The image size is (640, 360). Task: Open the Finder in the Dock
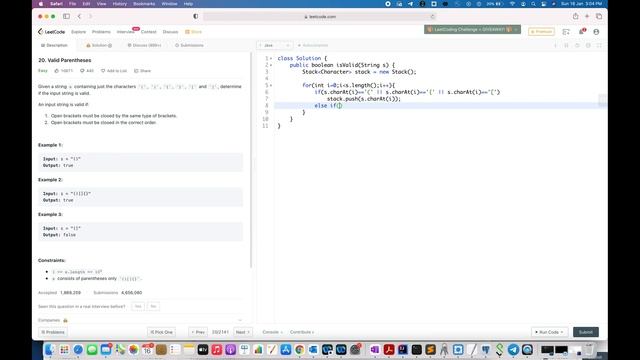(50, 349)
